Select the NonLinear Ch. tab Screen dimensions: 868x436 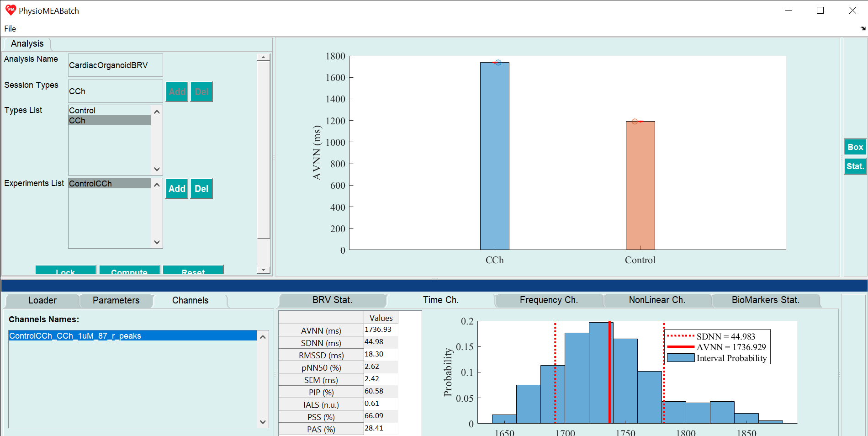[x=656, y=300]
